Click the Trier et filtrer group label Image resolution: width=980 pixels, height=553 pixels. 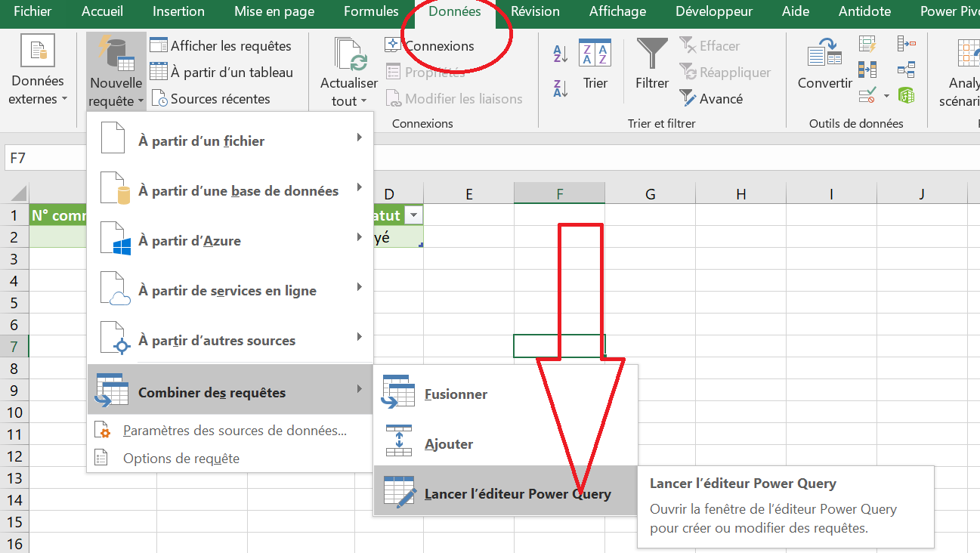(x=662, y=123)
